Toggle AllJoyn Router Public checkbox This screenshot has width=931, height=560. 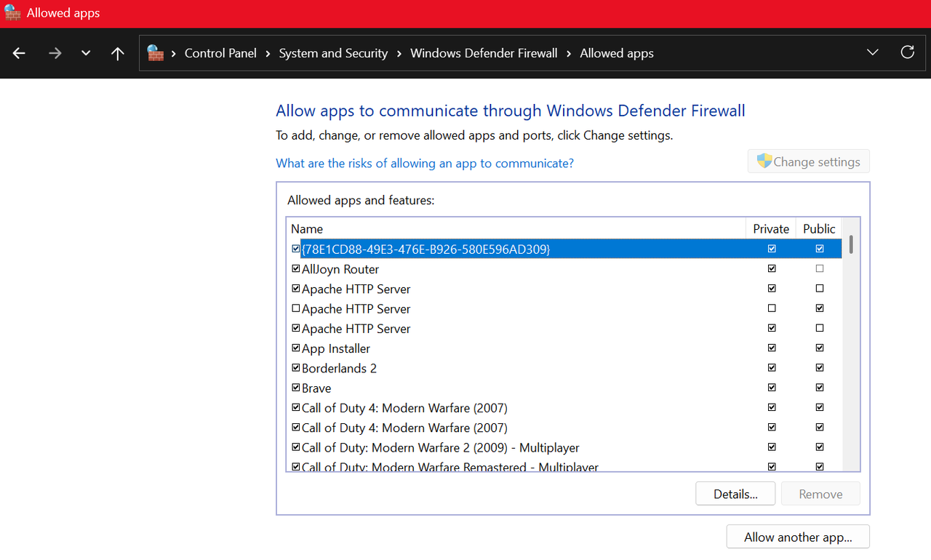click(820, 268)
